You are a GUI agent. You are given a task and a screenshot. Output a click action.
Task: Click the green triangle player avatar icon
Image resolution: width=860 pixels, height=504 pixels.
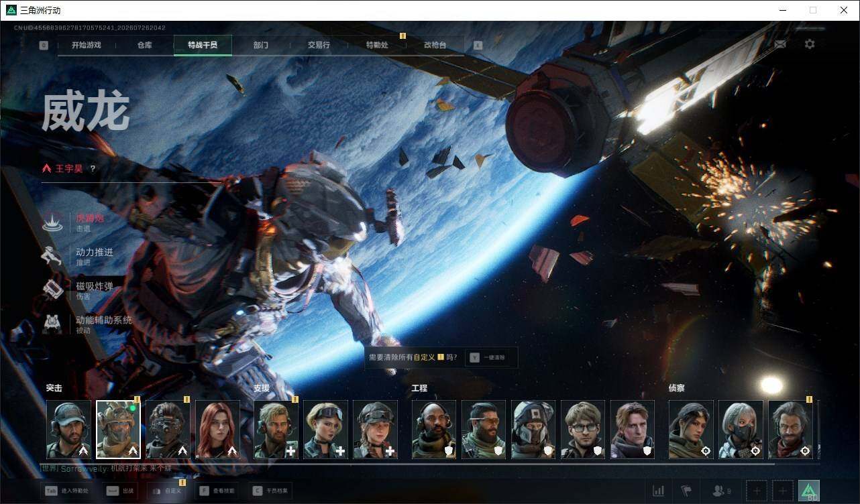pos(809,491)
